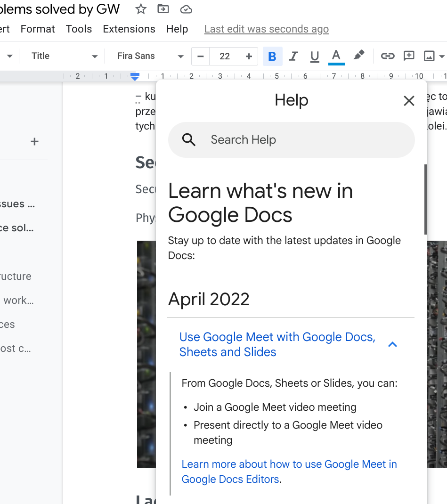Select outline item ending in 'ce sol...'
Screen dimensions: 447x504
(16, 228)
